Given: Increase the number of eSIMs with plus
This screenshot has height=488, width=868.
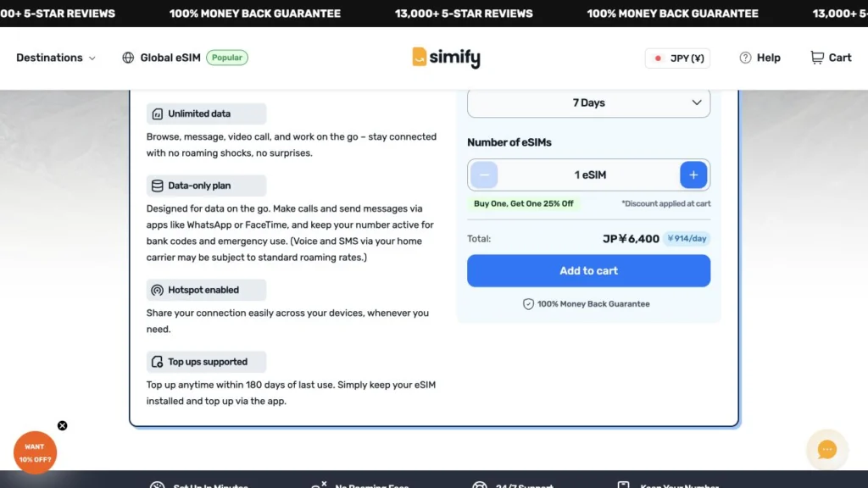Looking at the screenshot, I should pos(693,175).
